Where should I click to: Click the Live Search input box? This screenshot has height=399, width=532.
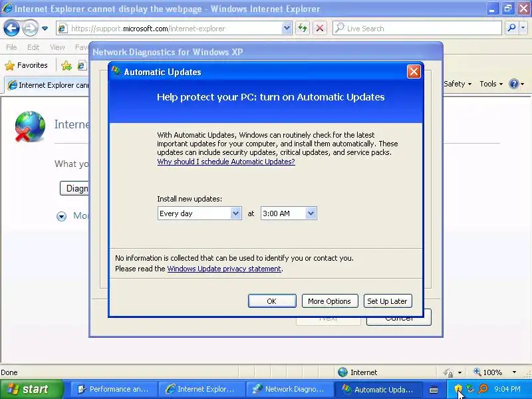pos(417,29)
